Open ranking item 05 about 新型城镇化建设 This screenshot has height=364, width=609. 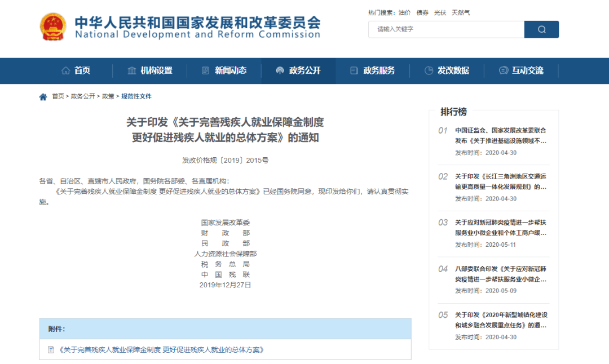[500, 320]
